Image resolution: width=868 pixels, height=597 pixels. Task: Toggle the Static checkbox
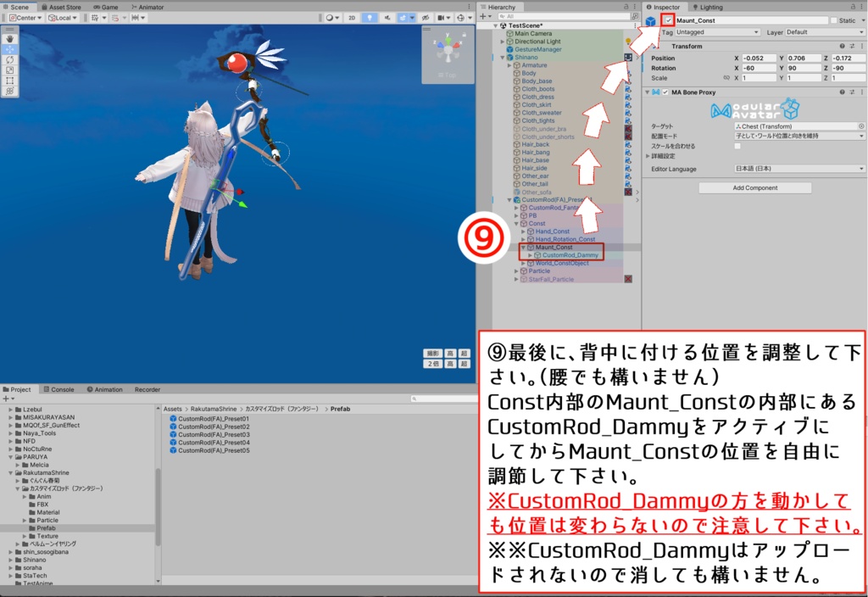834,20
